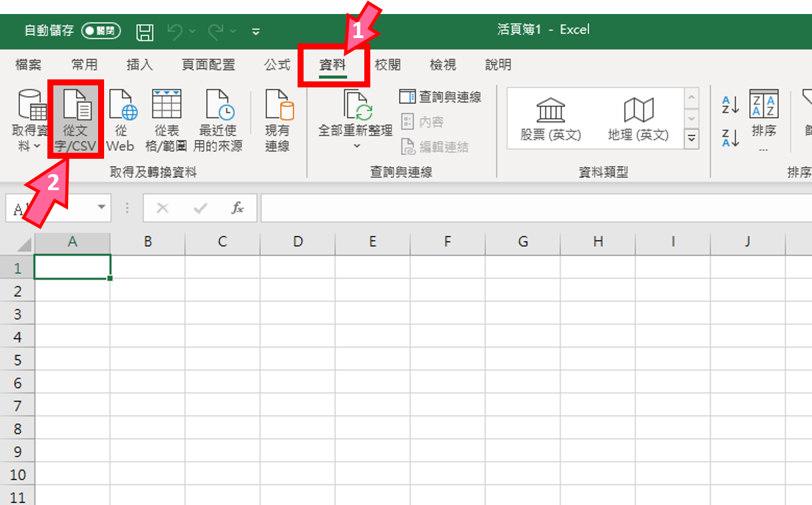The image size is (812, 505).
Task: Apply the 地理 (英文) geography data type
Action: point(639,118)
